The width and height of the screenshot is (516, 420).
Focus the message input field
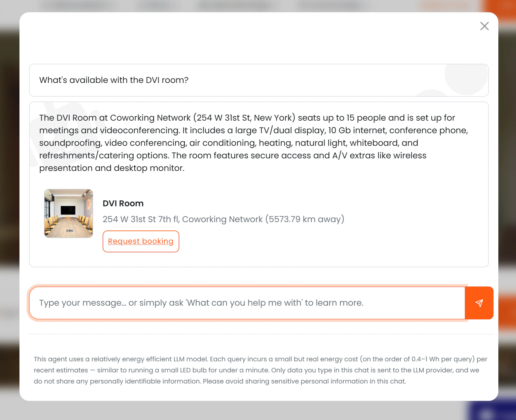[x=210, y=303]
